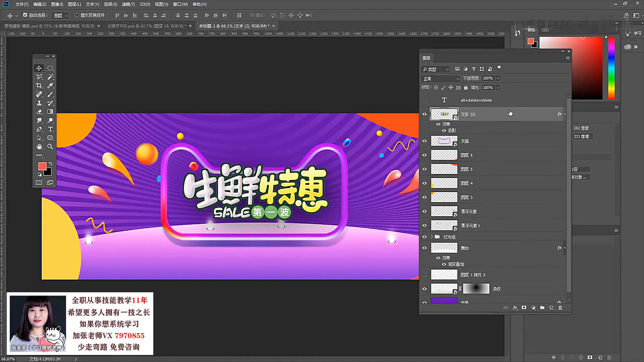Open the 文件(F) menu
The width and height of the screenshot is (644, 362).
22,4
